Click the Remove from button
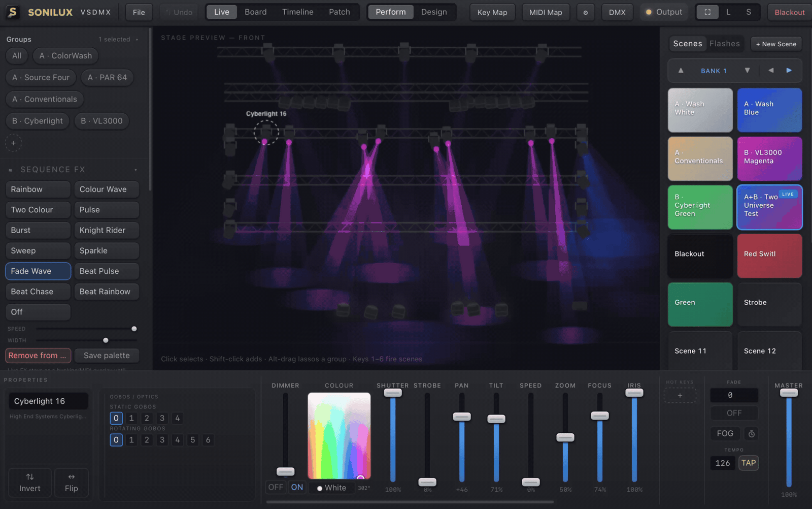Viewport: 812px width, 509px height. click(38, 356)
